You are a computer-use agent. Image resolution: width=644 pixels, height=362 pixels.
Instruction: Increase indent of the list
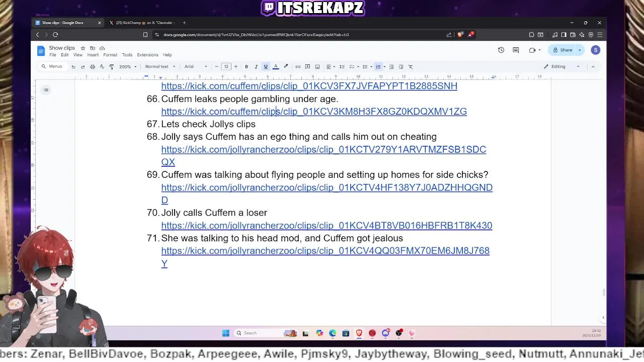(x=401, y=66)
